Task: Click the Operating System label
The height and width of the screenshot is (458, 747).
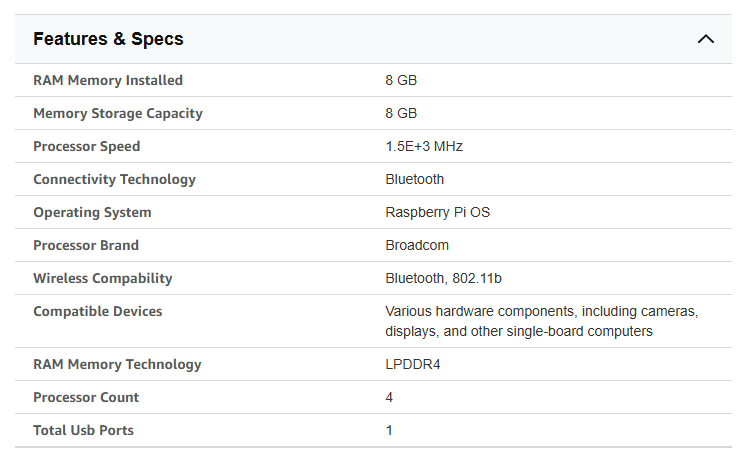Action: pyautogui.click(x=92, y=212)
